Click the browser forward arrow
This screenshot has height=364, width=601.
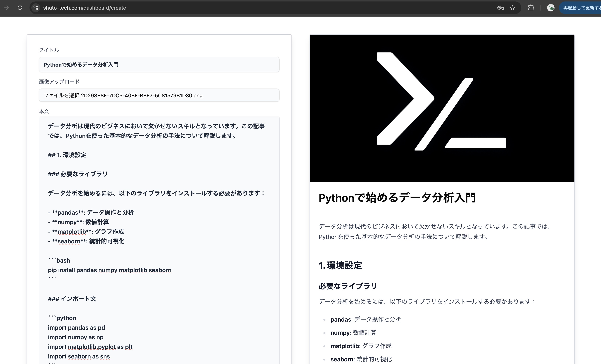click(7, 8)
